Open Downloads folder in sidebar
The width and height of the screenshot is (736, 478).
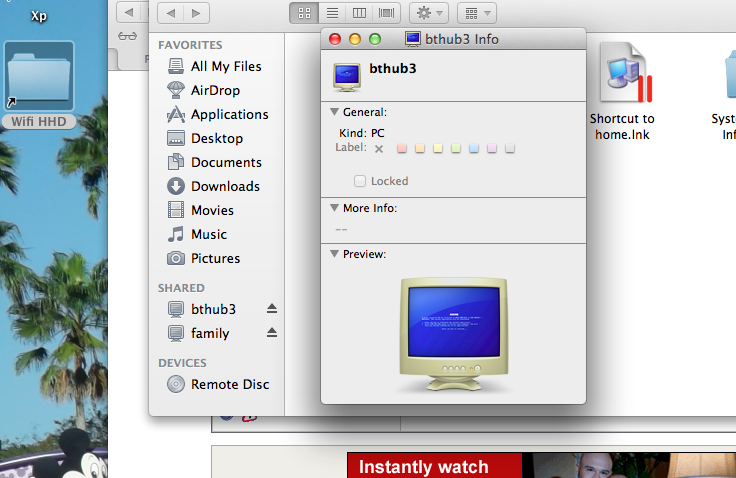(214, 186)
